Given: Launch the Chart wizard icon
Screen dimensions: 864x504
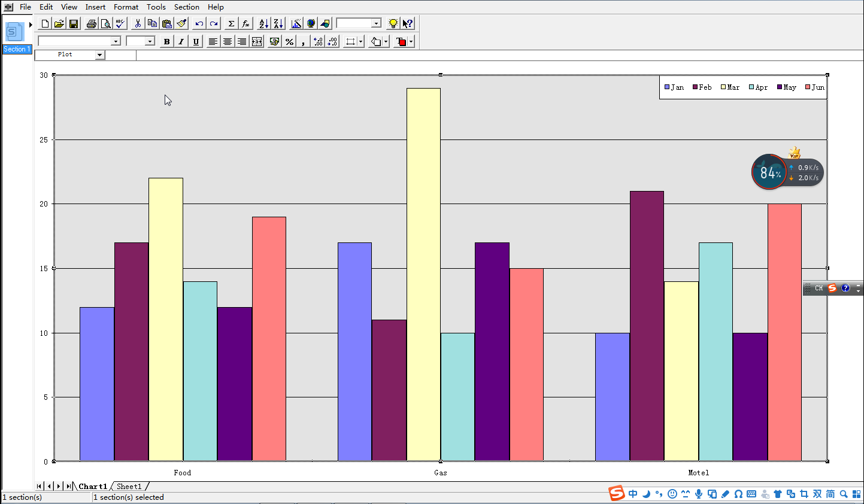Looking at the screenshot, I should point(296,24).
